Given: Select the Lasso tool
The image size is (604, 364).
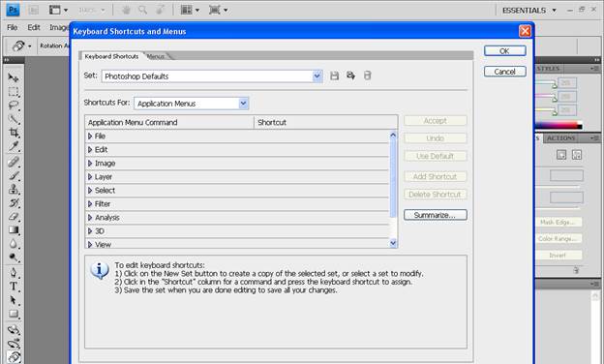Looking at the screenshot, I should (x=14, y=106).
